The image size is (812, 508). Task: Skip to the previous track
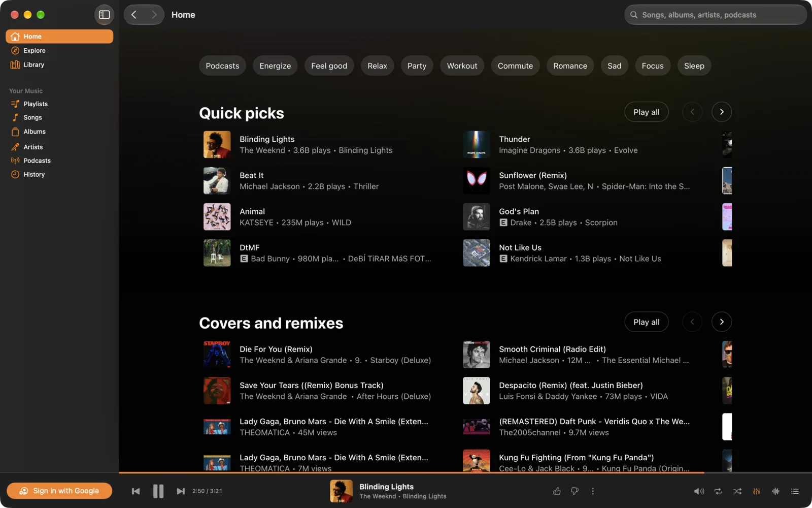(x=136, y=491)
